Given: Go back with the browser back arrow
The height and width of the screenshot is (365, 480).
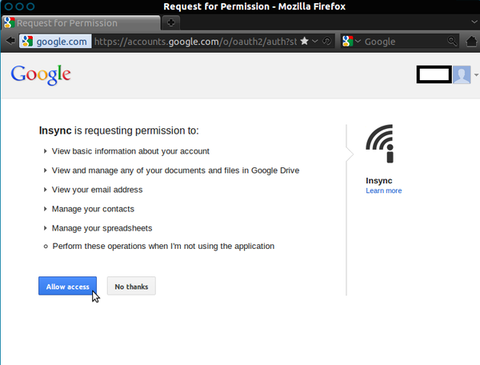Looking at the screenshot, I should point(11,41).
